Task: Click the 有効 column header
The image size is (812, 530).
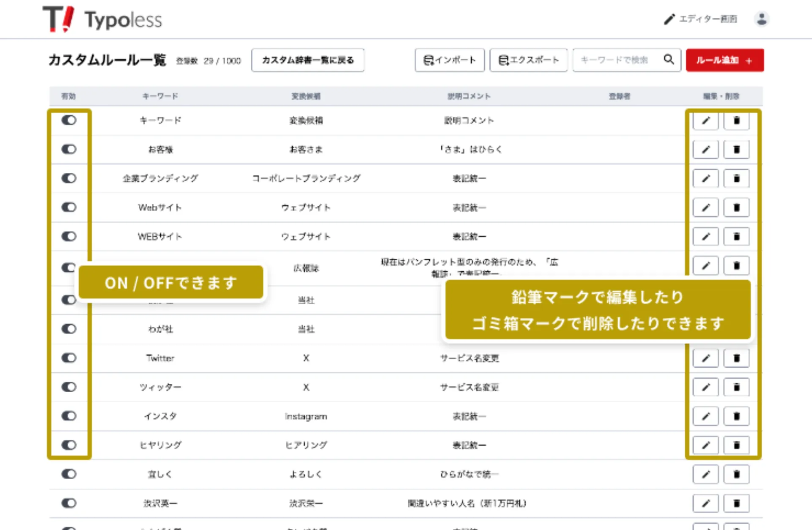Action: pyautogui.click(x=69, y=96)
